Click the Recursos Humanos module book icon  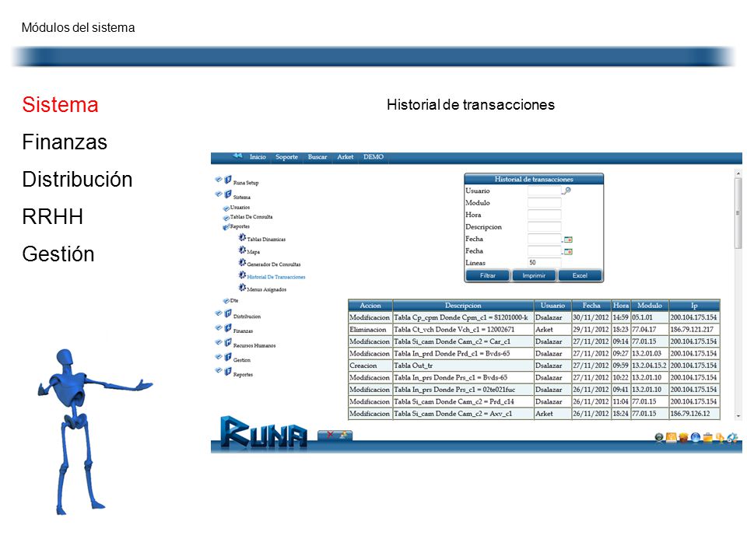pyautogui.click(x=228, y=343)
